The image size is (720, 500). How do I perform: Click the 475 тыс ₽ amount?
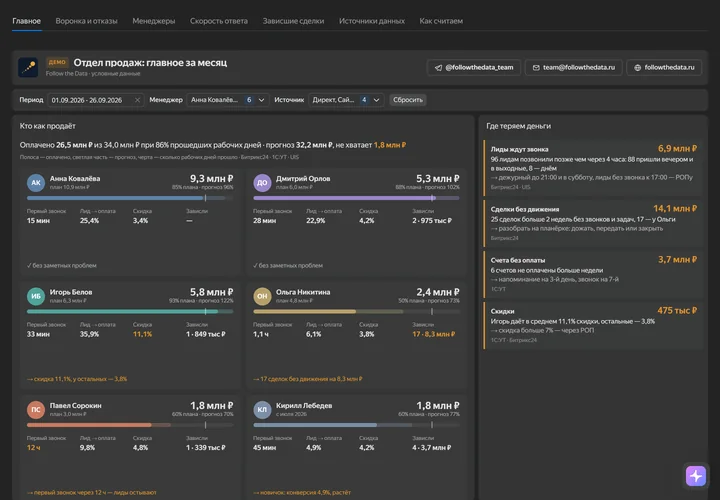[677, 311]
